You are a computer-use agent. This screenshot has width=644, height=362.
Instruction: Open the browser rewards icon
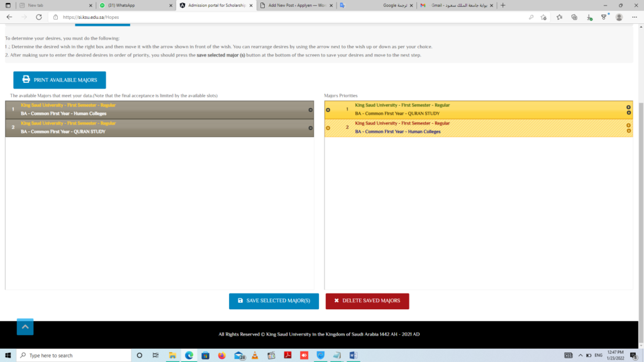(x=604, y=17)
